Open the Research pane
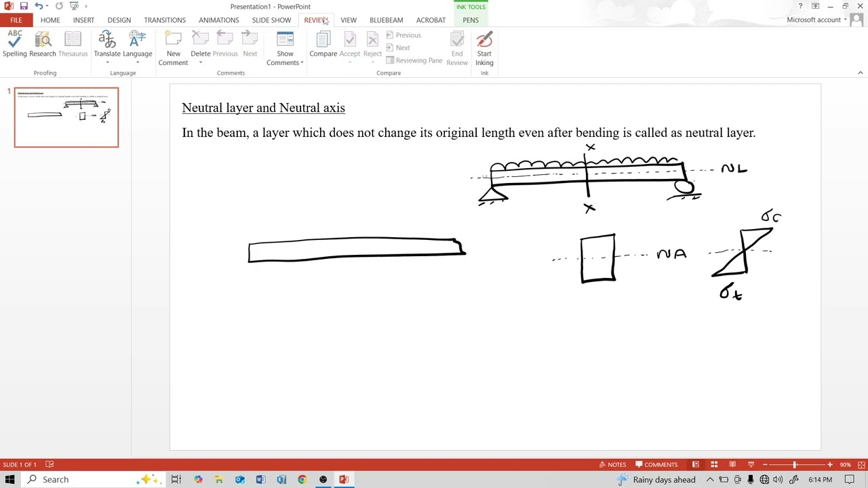This screenshot has height=488, width=868. 43,45
